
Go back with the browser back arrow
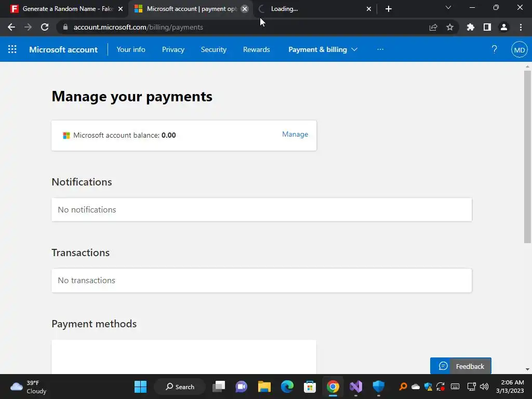11,27
